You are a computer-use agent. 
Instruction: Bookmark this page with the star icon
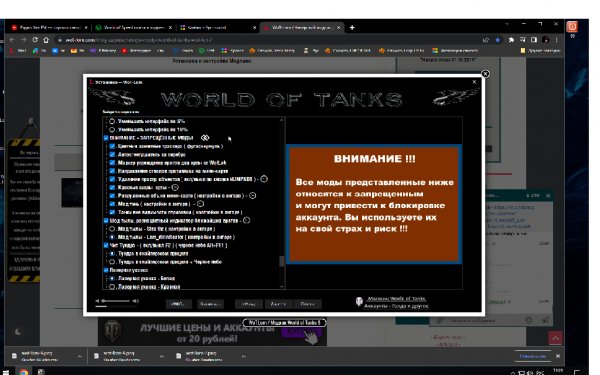pos(497,40)
